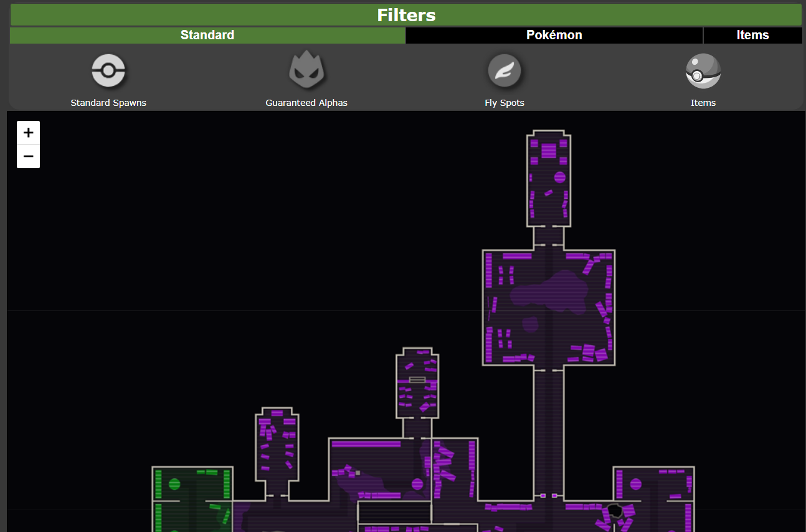Image resolution: width=806 pixels, height=532 pixels.
Task: Collapse the Filters header bar
Action: point(406,15)
